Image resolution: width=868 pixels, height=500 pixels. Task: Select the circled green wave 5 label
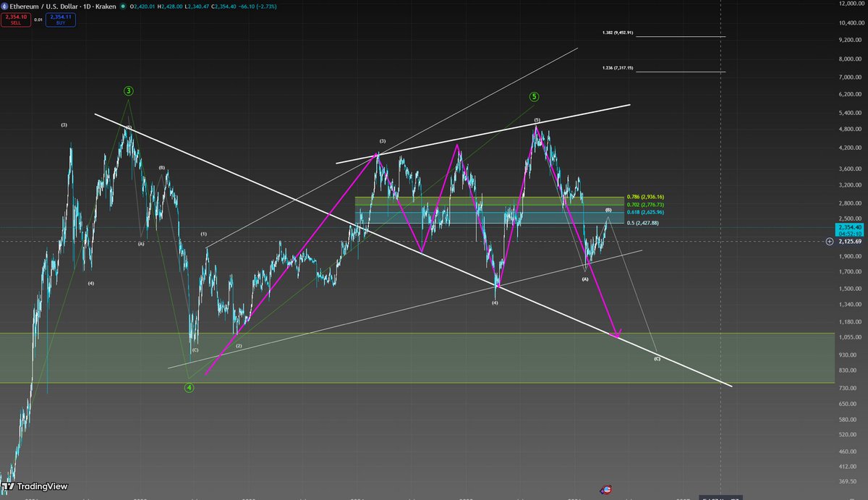click(534, 96)
